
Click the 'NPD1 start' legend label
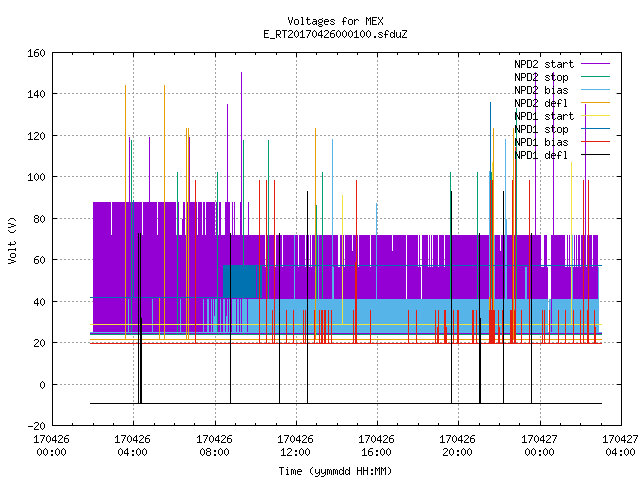click(x=544, y=116)
